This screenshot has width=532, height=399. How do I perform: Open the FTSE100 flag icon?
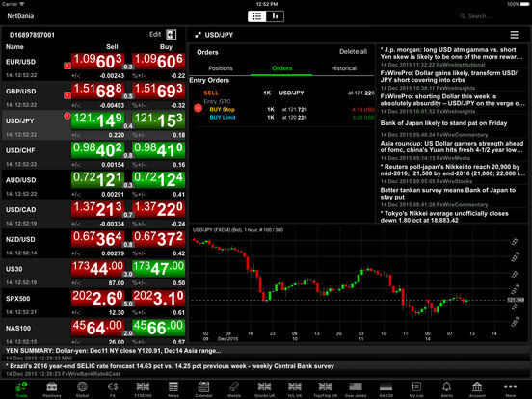pyautogui.click(x=143, y=389)
